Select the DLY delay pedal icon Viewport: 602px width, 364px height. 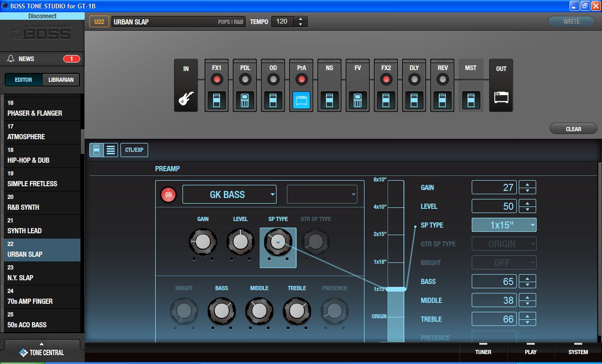click(x=414, y=100)
